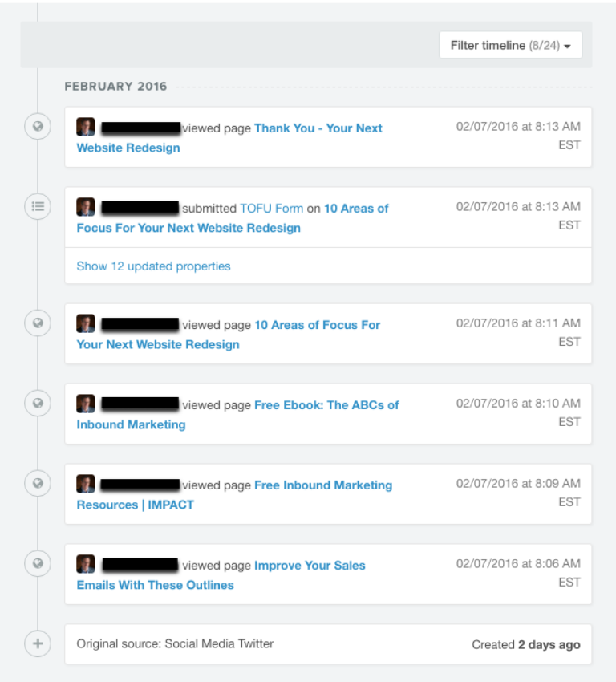Click globe icon beside Thank You page view

pos(38,127)
